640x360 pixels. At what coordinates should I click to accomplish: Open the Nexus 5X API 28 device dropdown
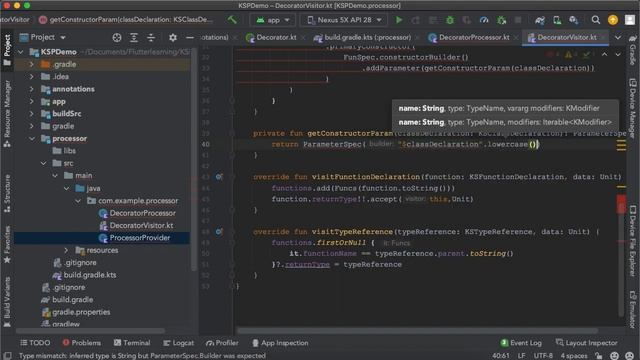[344, 20]
